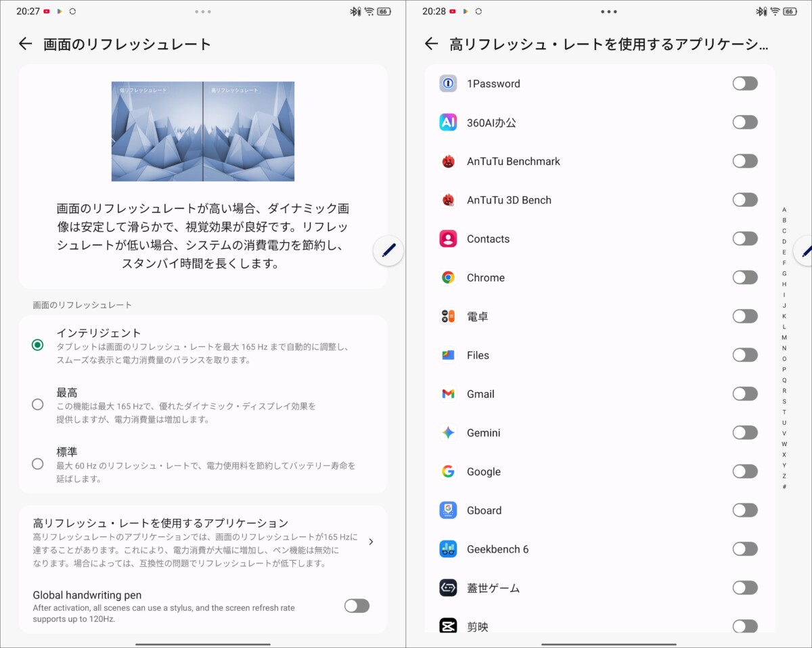Turn on high refresh rate for Google
The image size is (812, 648).
pyautogui.click(x=744, y=471)
